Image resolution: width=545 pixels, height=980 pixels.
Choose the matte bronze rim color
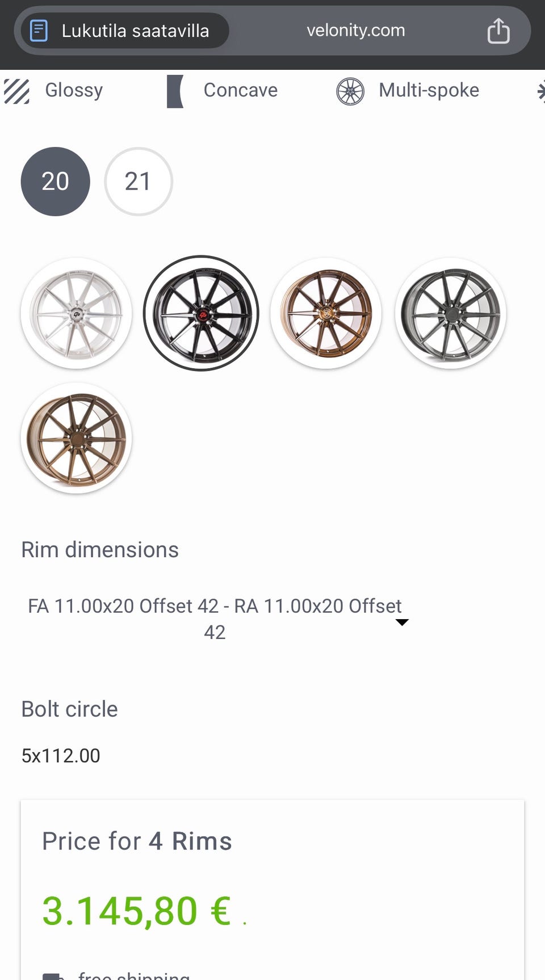point(76,438)
